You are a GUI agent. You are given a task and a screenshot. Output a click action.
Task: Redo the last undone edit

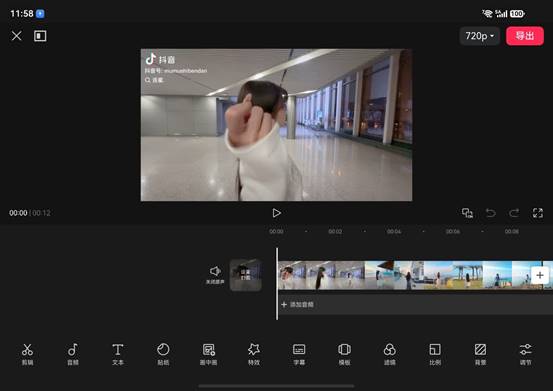click(514, 213)
